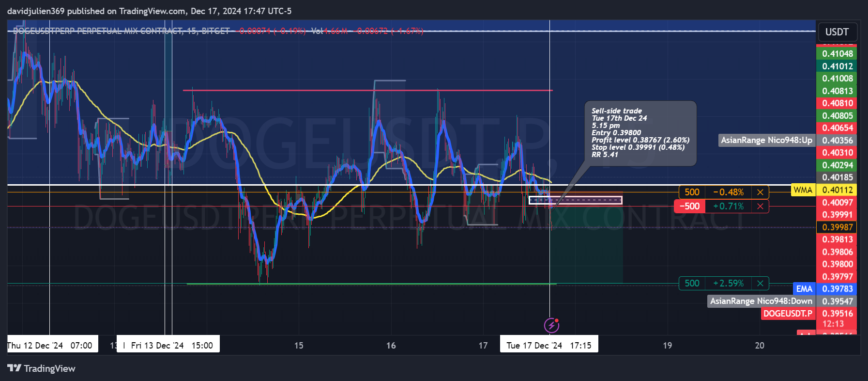The width and height of the screenshot is (868, 381).
Task: Click the DOGEUSDTPERP symbol title text
Action: (121, 31)
